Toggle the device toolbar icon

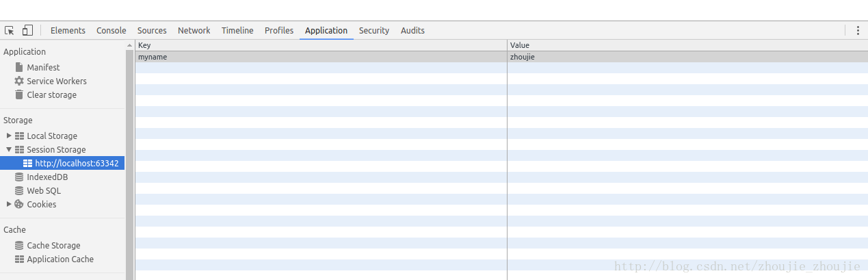pos(27,30)
